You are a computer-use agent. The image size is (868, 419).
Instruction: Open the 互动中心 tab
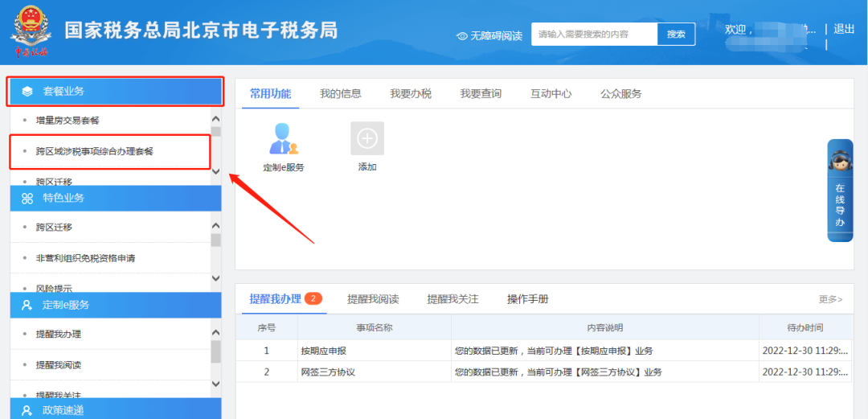551,93
